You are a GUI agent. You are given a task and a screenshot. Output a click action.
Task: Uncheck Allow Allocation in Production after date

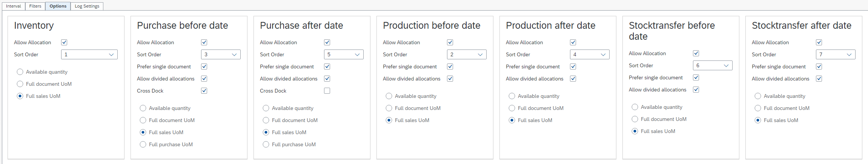coord(573,42)
